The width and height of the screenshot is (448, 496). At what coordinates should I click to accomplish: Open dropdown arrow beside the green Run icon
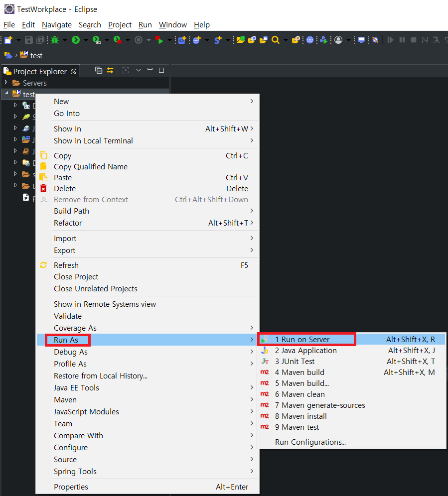[86, 40]
